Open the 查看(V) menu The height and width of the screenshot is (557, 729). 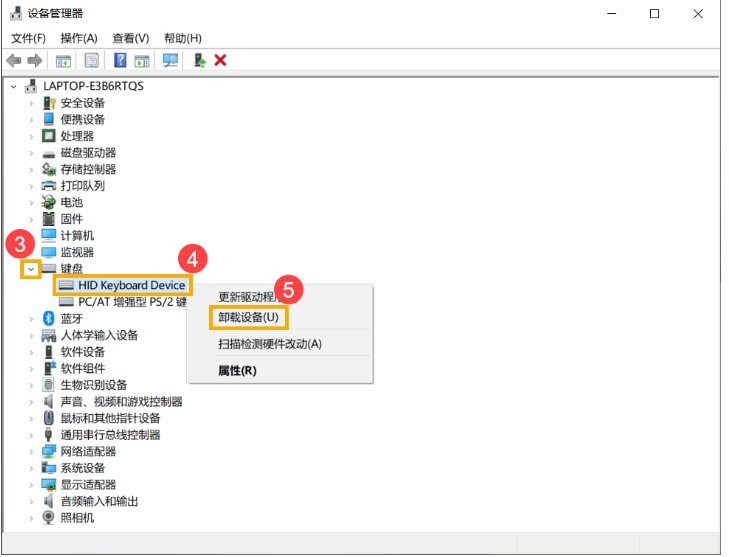(129, 38)
